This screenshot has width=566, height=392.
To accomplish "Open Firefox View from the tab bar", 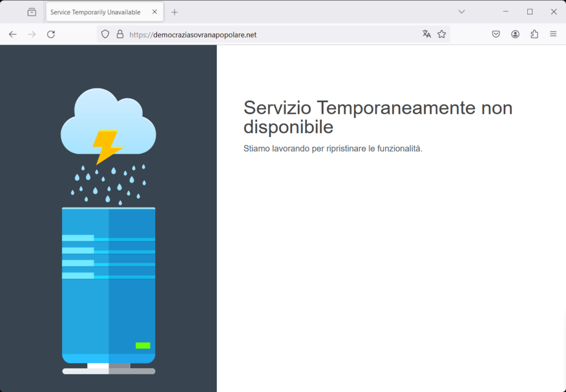I will point(32,12).
